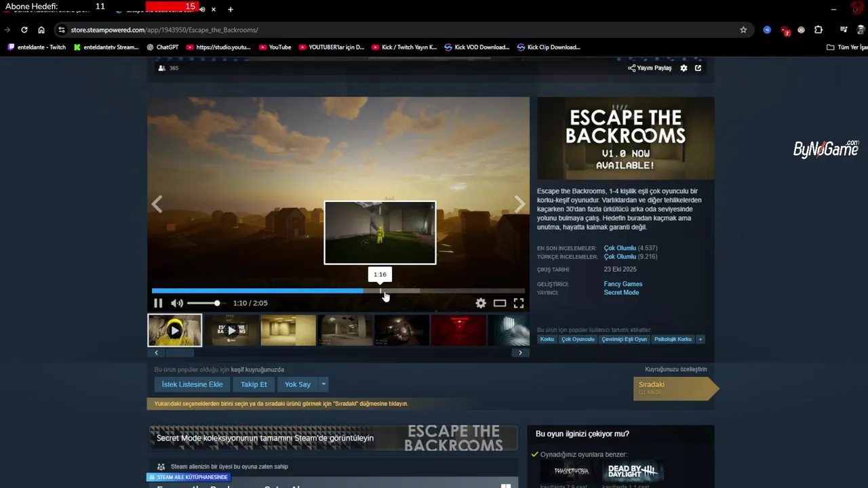Viewport: 868px width, 488px height.
Task: Open the Turkish reviews Çok Olumlu (9.216) link
Action: (631, 257)
